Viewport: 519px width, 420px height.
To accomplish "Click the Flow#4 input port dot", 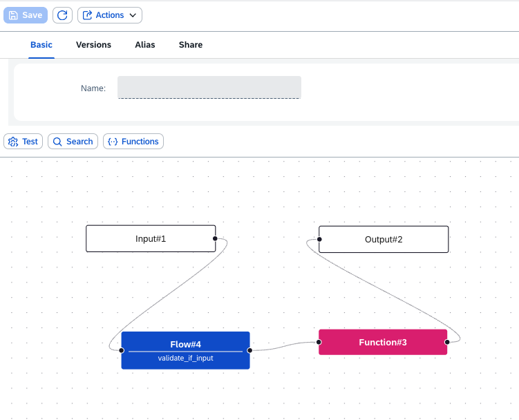I will [x=122, y=350].
